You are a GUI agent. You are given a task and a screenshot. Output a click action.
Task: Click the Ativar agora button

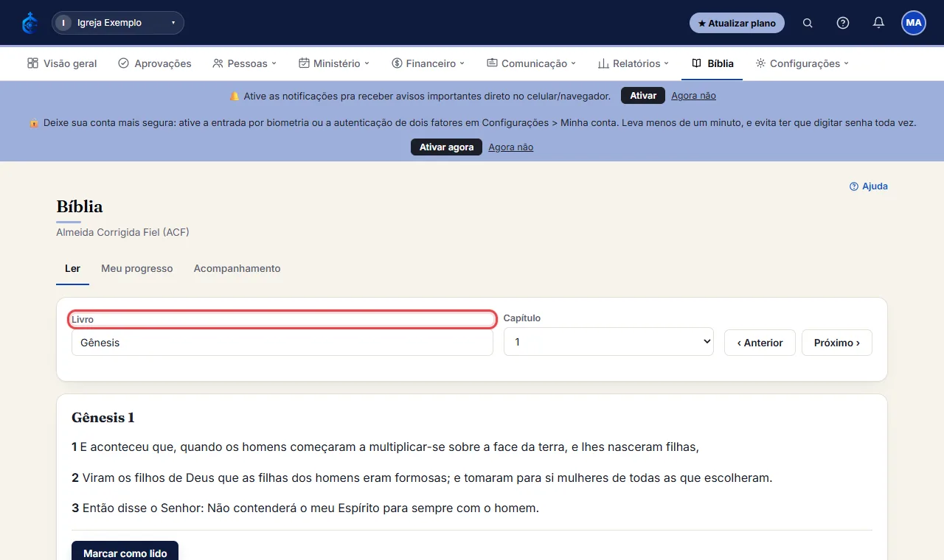[x=446, y=147]
